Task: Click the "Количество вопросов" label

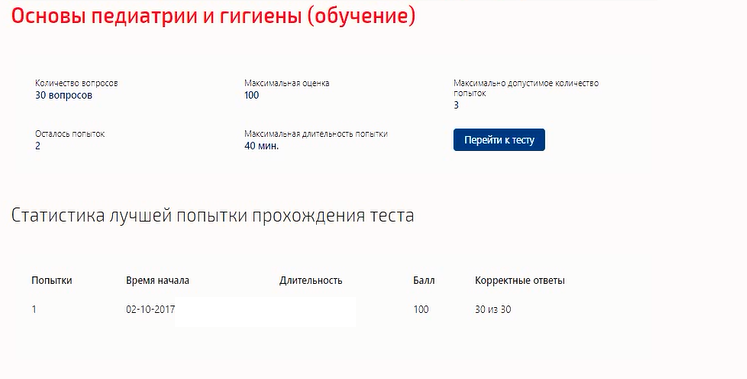Action: pos(76,83)
